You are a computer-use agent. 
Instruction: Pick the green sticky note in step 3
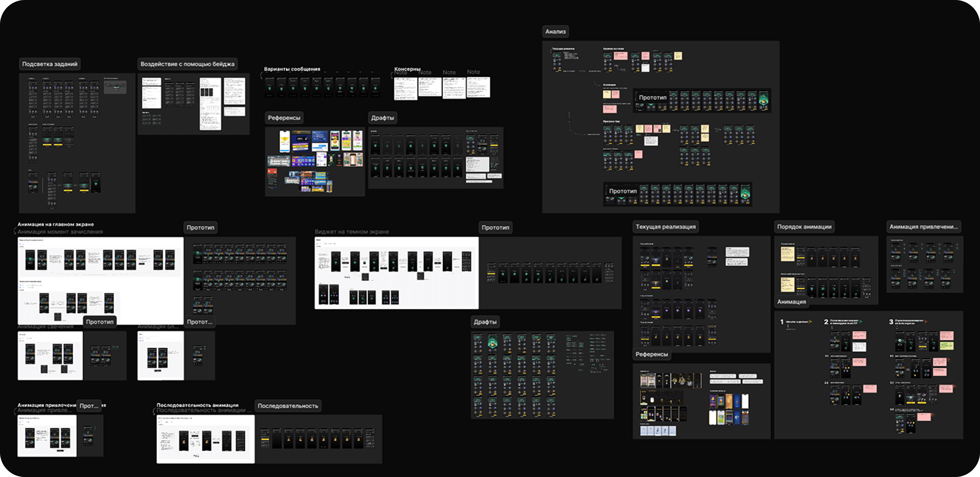coord(946,346)
